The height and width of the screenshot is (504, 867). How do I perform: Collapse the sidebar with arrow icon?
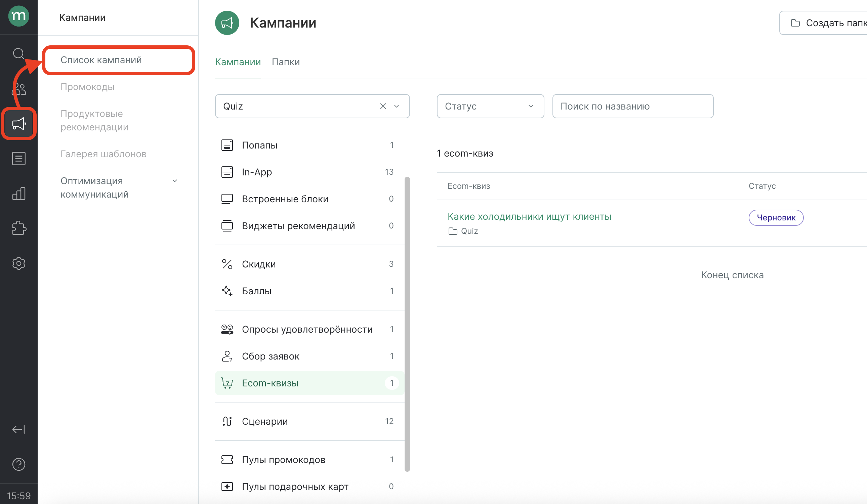coord(18,429)
